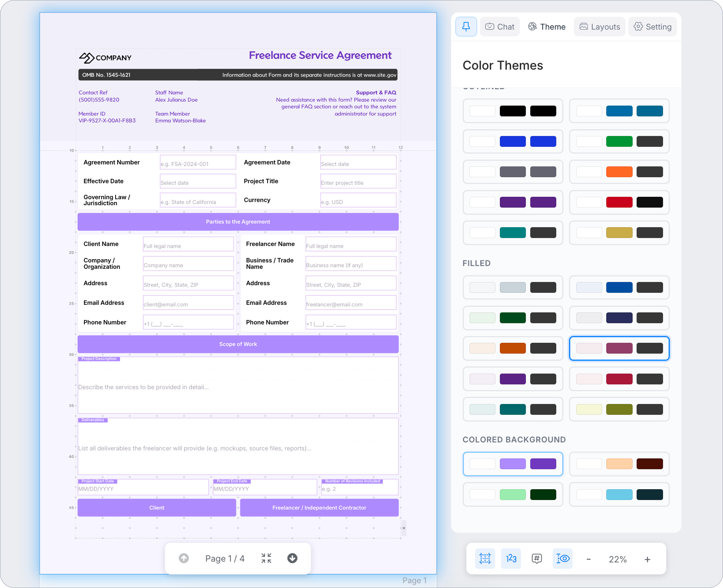The height and width of the screenshot is (588, 723).
Task: Click the Project End Date field
Action: tap(265, 487)
